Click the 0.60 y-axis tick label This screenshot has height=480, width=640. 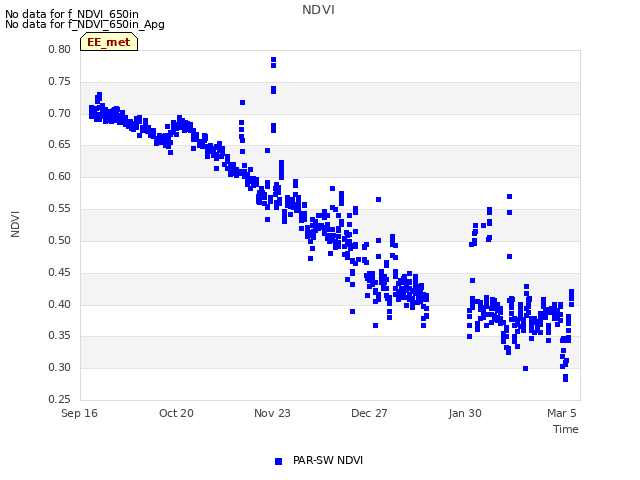tap(59, 176)
